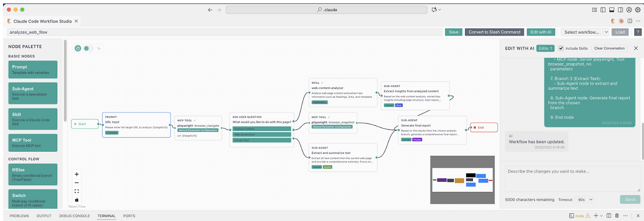Click the Edit with AI button

click(541, 32)
